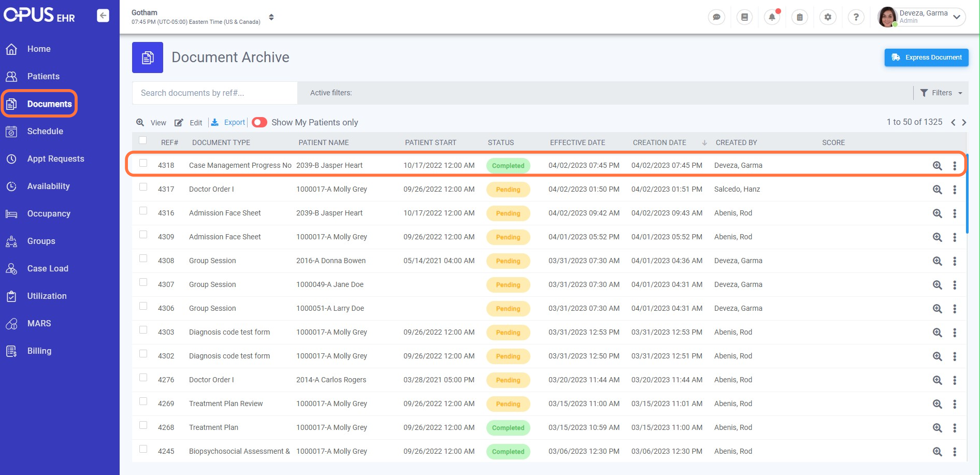980x475 pixels.
Task: Check the box for document 4316
Action: (x=143, y=211)
